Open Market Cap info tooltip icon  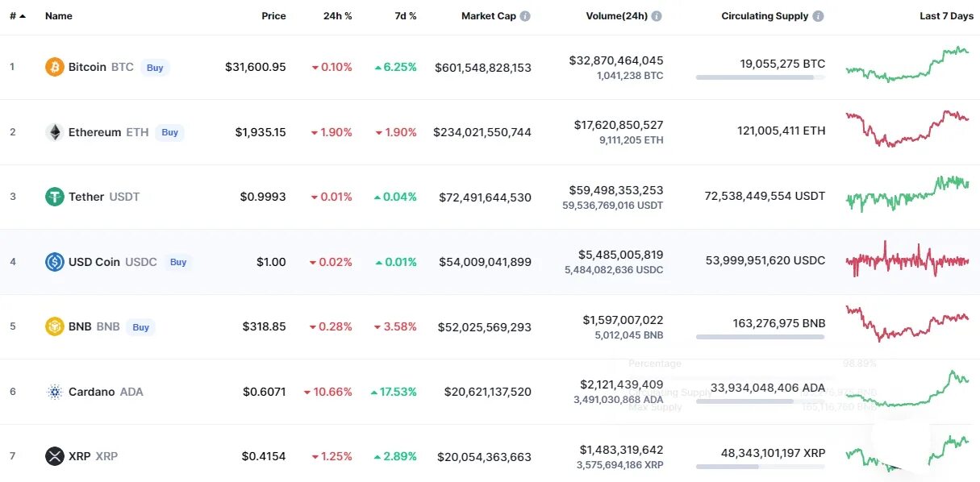pos(525,16)
